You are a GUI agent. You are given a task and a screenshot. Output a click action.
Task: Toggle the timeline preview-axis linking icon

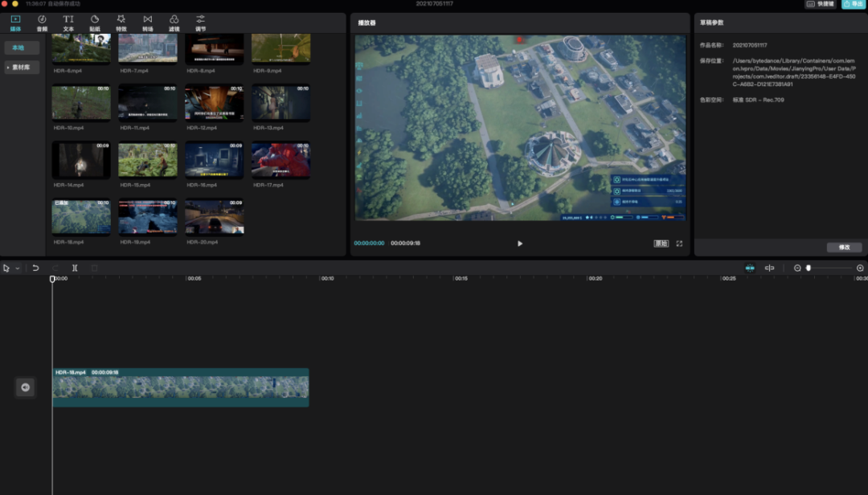tap(769, 268)
